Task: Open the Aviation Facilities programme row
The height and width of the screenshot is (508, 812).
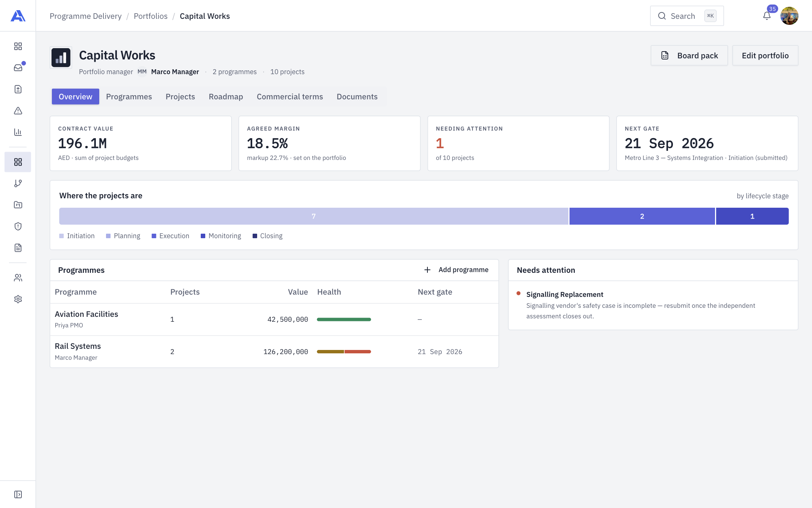Action: click(274, 319)
